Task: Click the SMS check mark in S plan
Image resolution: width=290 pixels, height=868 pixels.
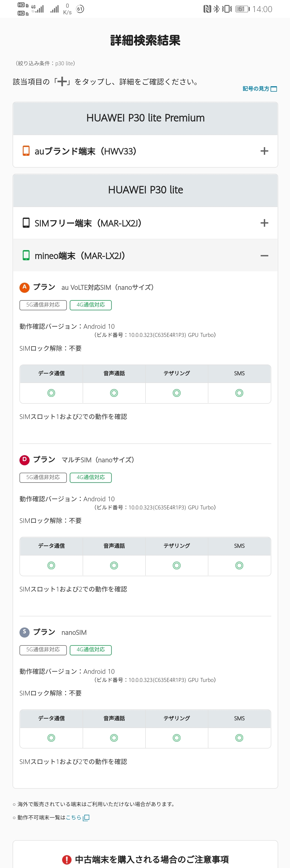Action: (x=239, y=738)
